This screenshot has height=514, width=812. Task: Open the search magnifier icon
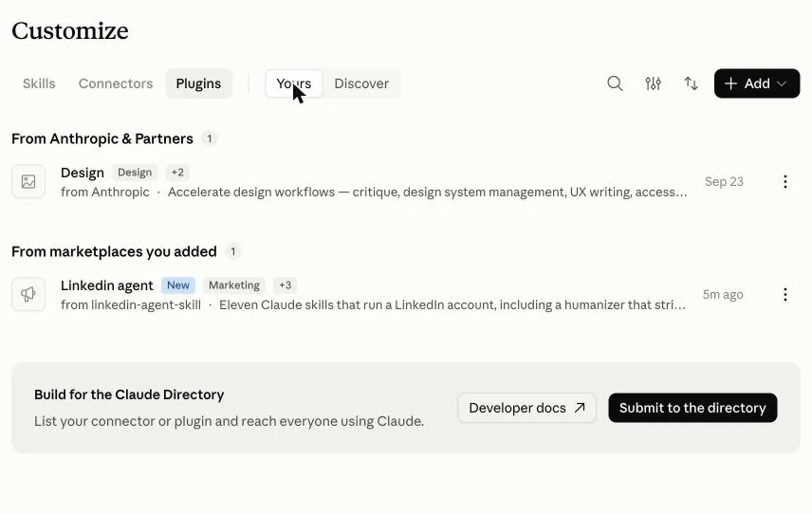[615, 83]
